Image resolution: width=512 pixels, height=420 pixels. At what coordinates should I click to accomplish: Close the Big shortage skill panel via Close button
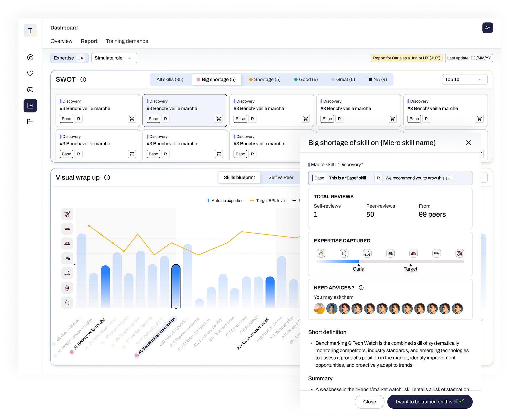pos(369,402)
